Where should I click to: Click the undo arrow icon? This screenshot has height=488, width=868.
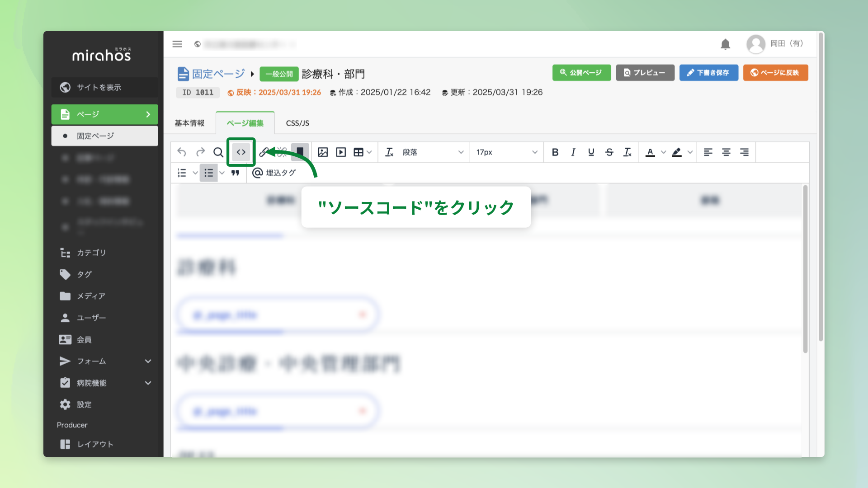(182, 152)
